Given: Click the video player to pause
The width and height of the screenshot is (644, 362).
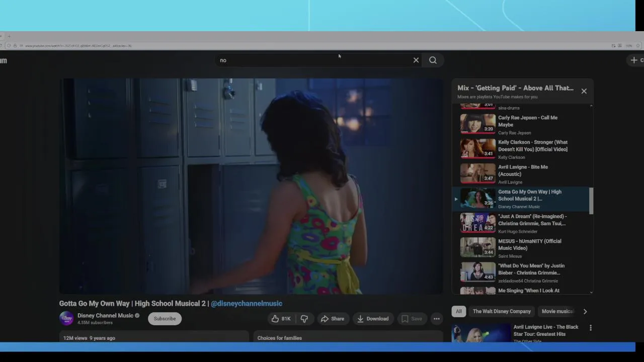Looking at the screenshot, I should [251, 186].
